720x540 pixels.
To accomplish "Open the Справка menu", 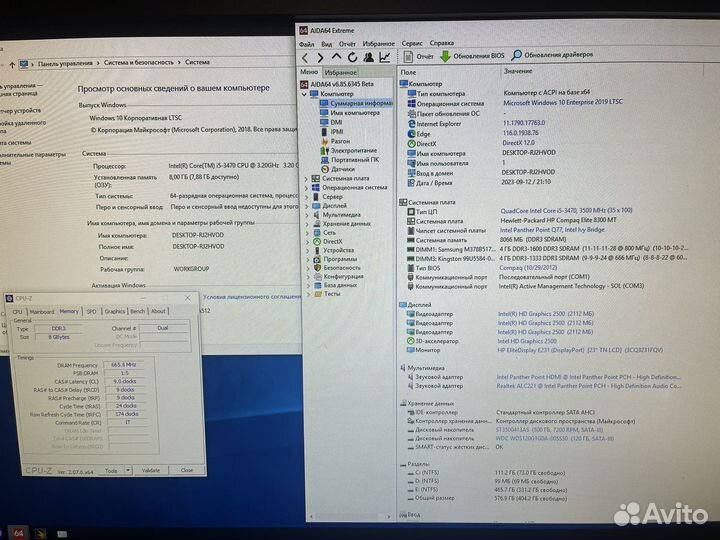I will pyautogui.click(x=442, y=43).
